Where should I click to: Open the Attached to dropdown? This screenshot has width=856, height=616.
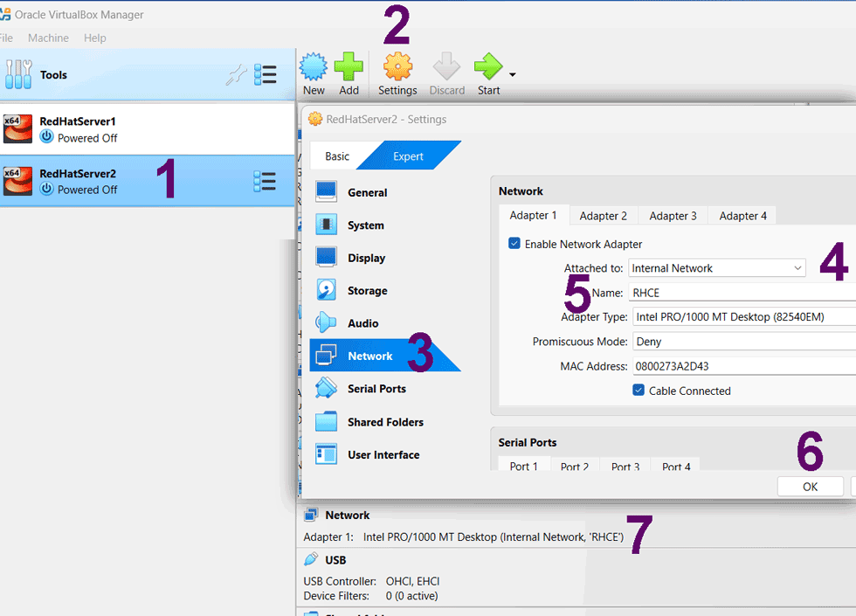pos(717,268)
